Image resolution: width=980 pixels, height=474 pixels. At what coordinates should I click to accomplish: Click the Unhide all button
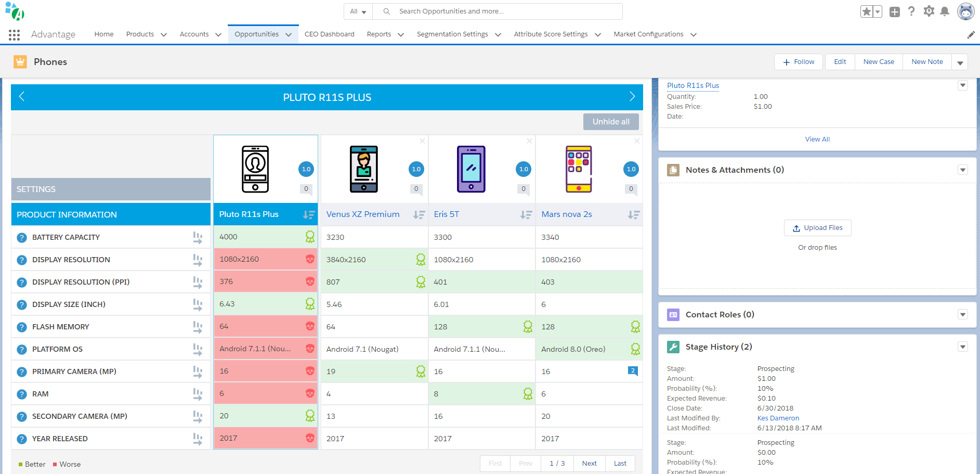tap(611, 122)
